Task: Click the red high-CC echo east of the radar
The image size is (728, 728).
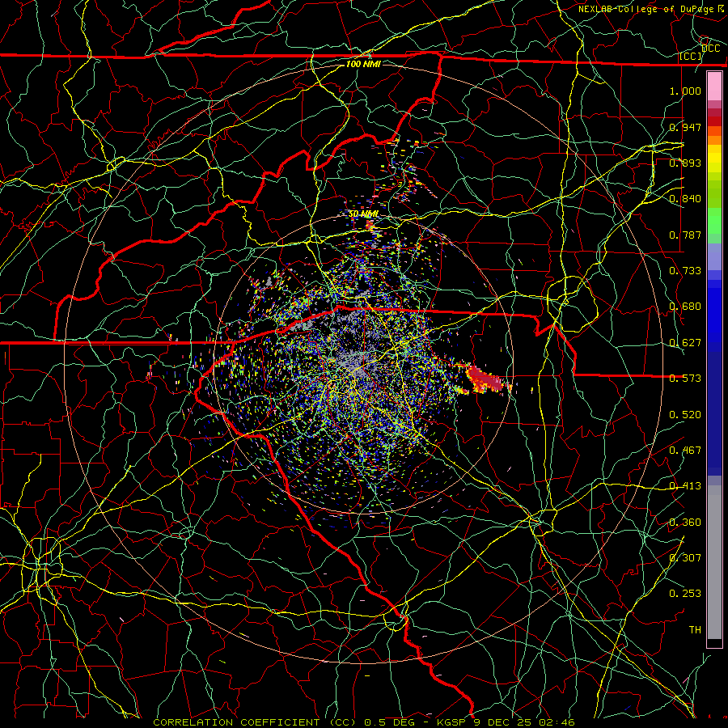Action: tap(484, 379)
